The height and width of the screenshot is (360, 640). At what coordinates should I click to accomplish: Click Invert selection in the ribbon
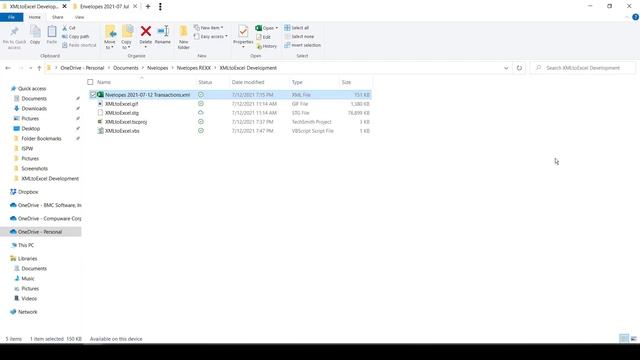point(302,45)
